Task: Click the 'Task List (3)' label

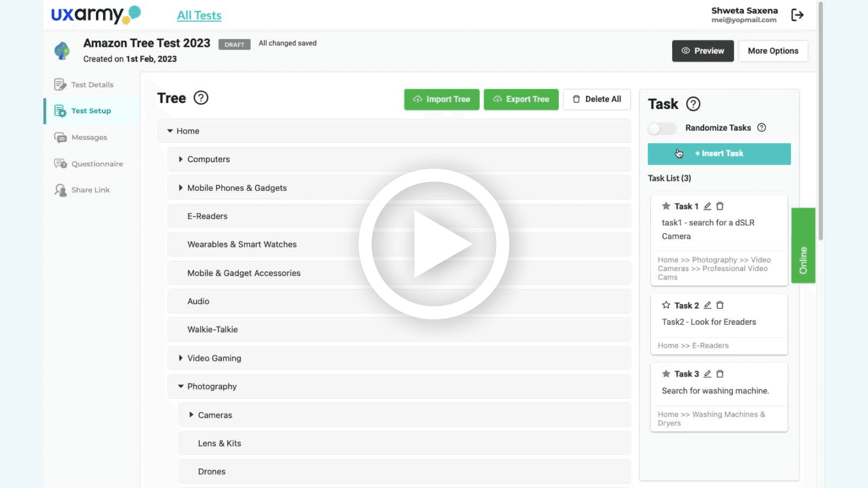Action: (x=670, y=178)
